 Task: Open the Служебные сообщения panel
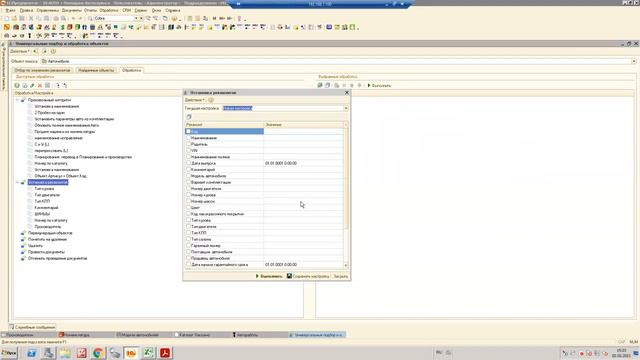32,327
